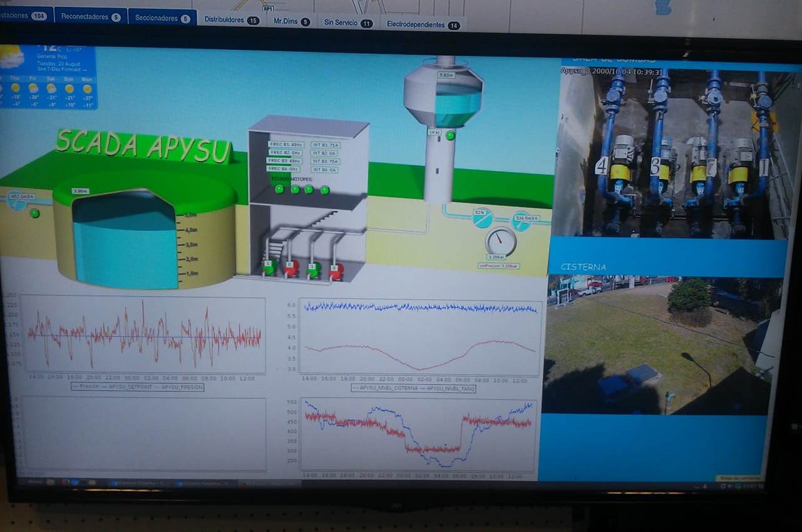Click the empty chart panel at the bottom left
Screen dimensions: 802x532
pyautogui.click(x=142, y=433)
